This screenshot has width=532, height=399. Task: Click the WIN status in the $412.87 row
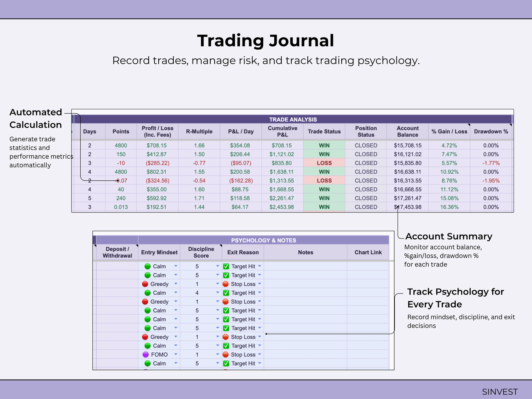(324, 154)
